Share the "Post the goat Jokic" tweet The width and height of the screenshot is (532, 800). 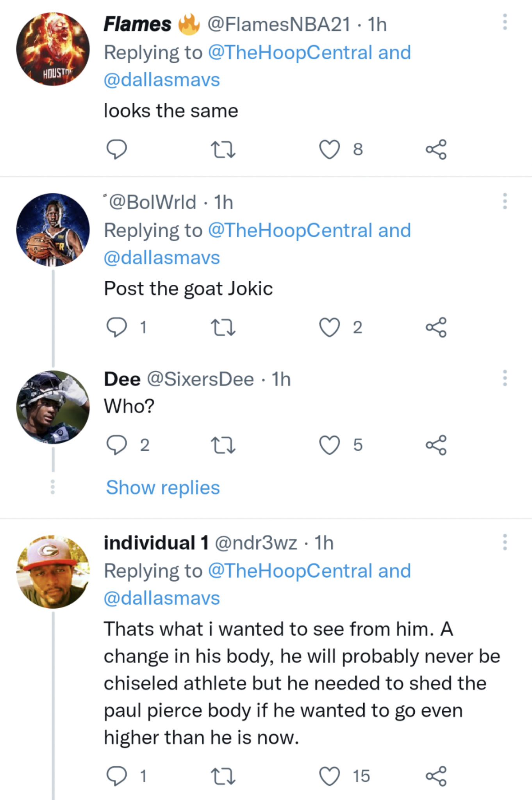click(436, 327)
